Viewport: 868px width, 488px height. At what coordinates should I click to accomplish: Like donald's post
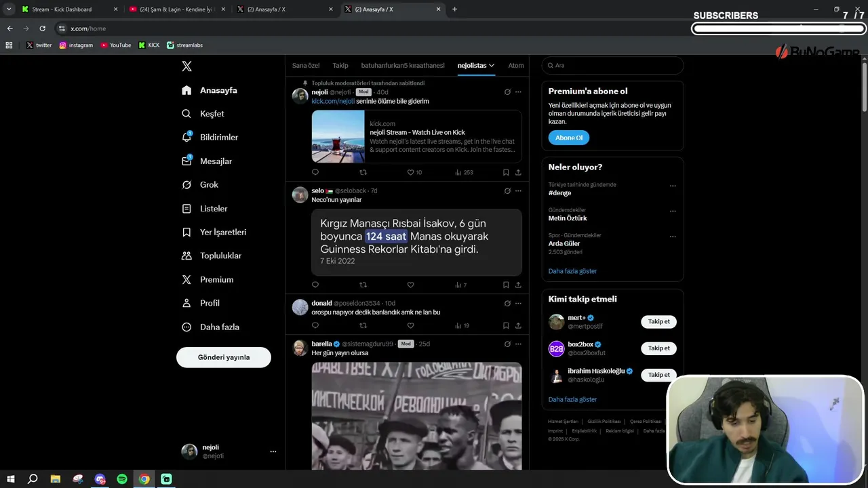click(410, 325)
